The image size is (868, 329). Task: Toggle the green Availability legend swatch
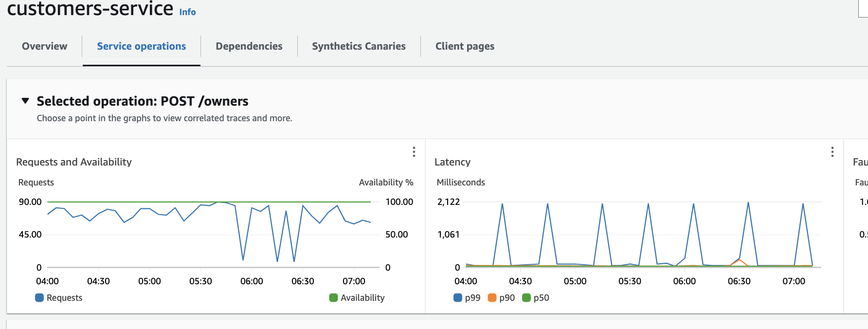click(x=333, y=298)
